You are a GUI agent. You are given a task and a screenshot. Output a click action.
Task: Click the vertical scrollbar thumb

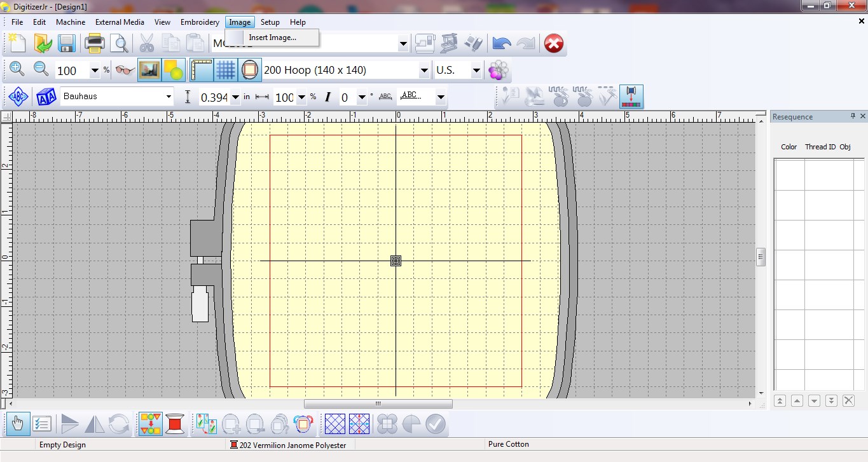[x=761, y=257]
